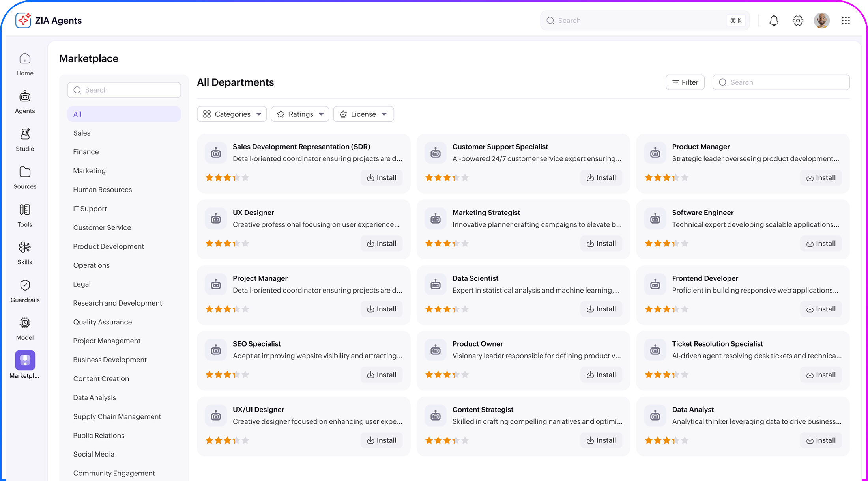Open settings gear in header
This screenshot has height=481, width=868.
tap(798, 21)
